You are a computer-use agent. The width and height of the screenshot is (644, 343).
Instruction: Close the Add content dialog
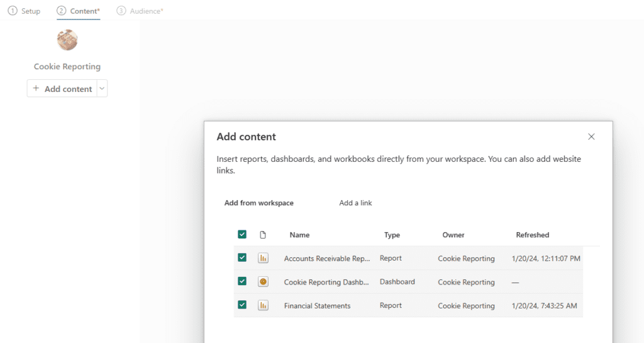pos(591,137)
